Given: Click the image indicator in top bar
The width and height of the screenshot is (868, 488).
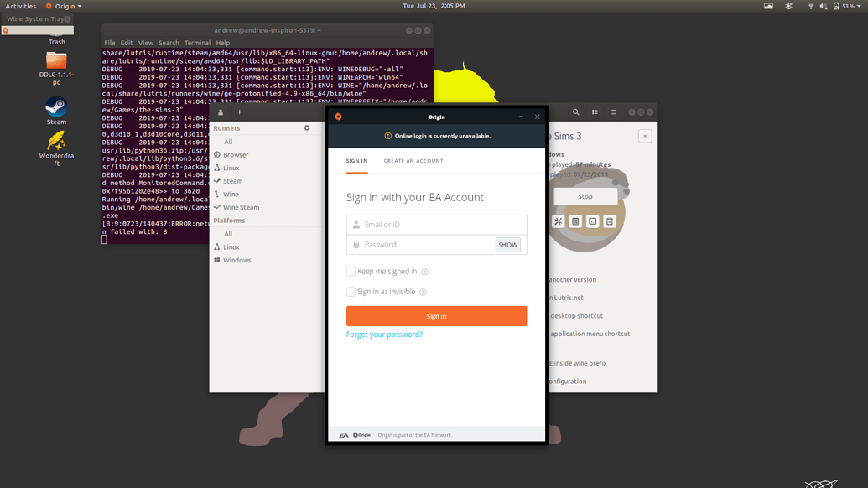Looking at the screenshot, I should click(x=768, y=6).
